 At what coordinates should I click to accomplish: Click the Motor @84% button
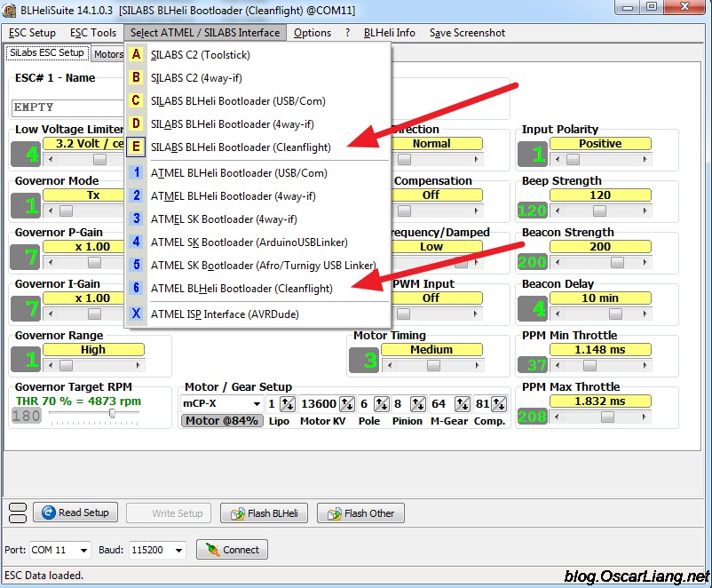point(221,420)
